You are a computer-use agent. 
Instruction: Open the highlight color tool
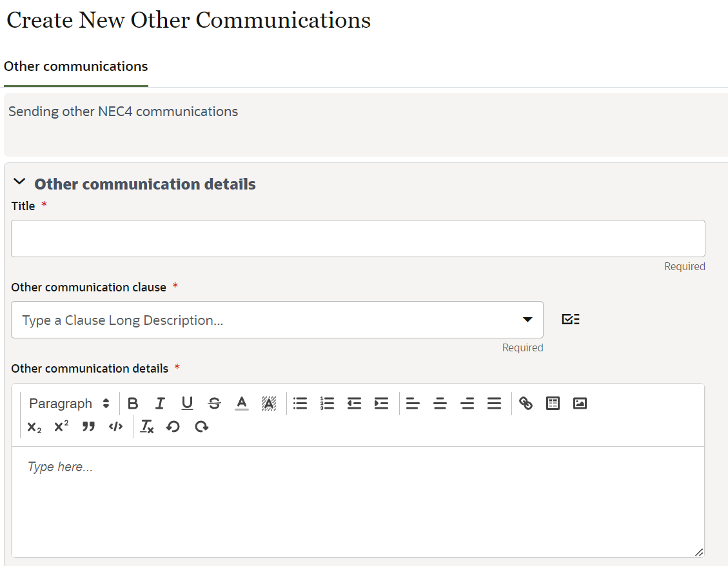(268, 403)
